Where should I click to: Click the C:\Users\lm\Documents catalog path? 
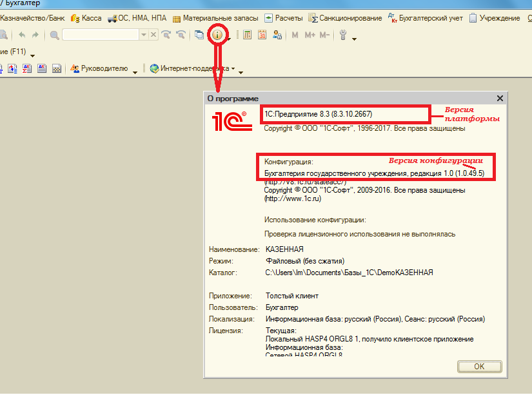point(349,273)
